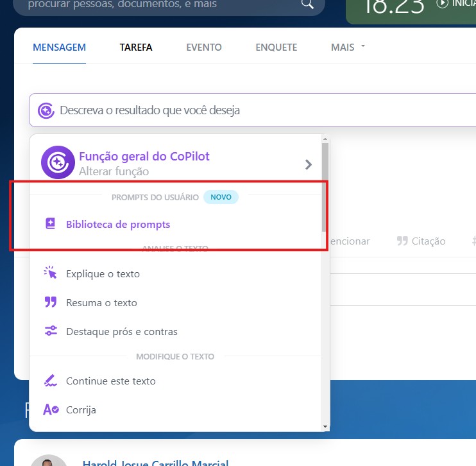Switch to the TAREFA tab

[x=136, y=47]
